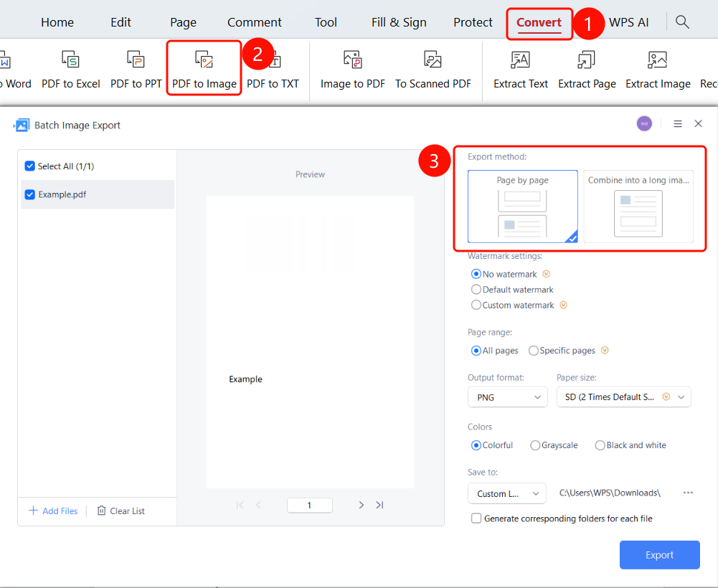
Task: Uncheck the Example.pdf file checkbox
Action: [29, 194]
